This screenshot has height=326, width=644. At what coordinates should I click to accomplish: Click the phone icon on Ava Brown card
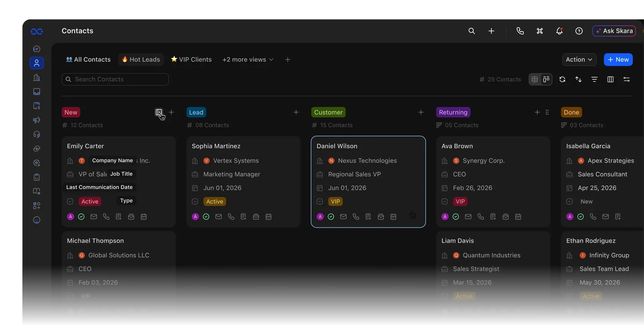click(481, 217)
